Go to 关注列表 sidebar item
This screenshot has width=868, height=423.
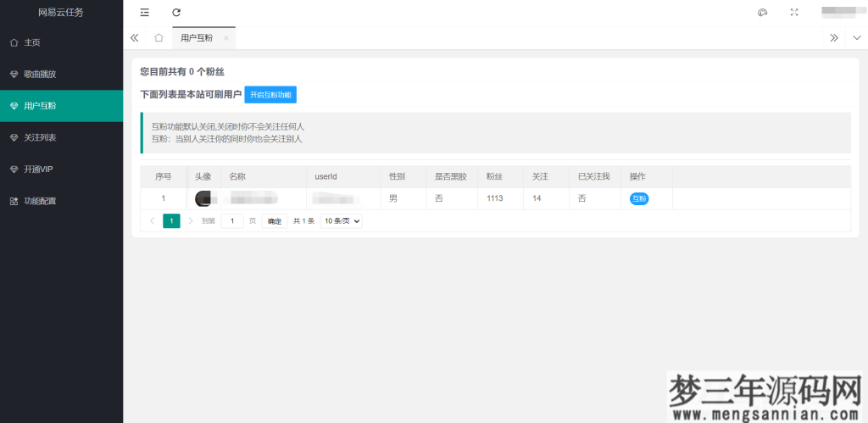tap(40, 137)
